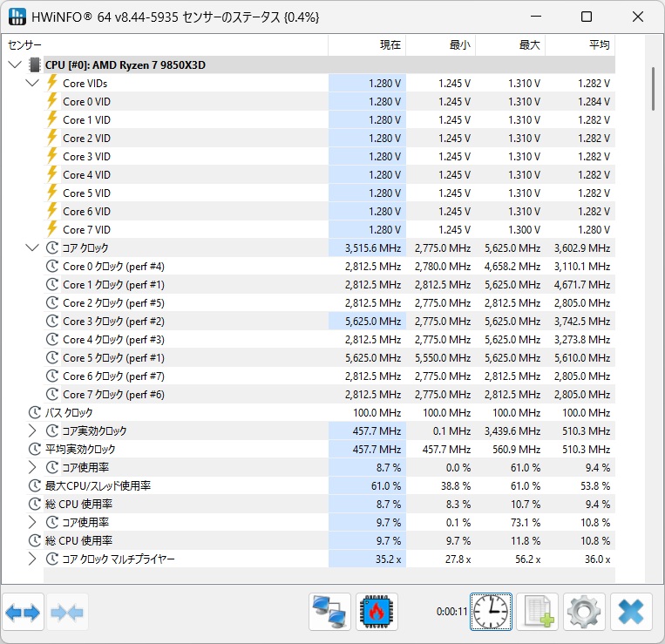Collapse the Core VIDs tree node

pos(32,83)
